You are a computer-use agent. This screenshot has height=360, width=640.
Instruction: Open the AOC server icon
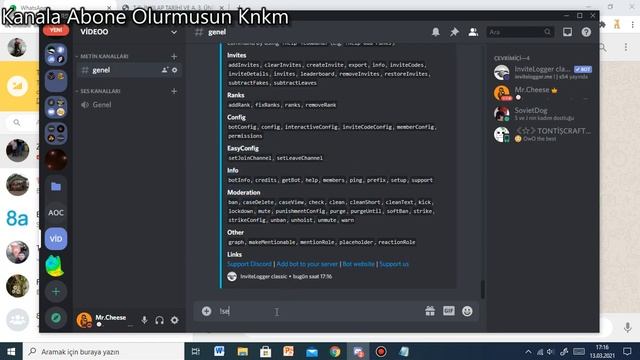[56, 213]
